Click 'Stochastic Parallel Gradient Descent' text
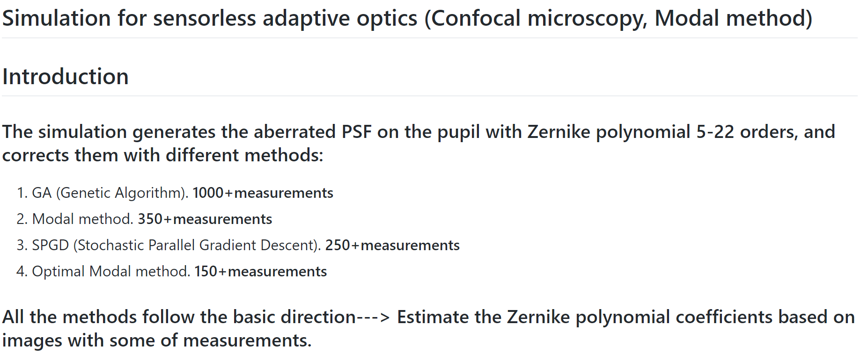Image resolution: width=868 pixels, height=361 pixels. (195, 245)
